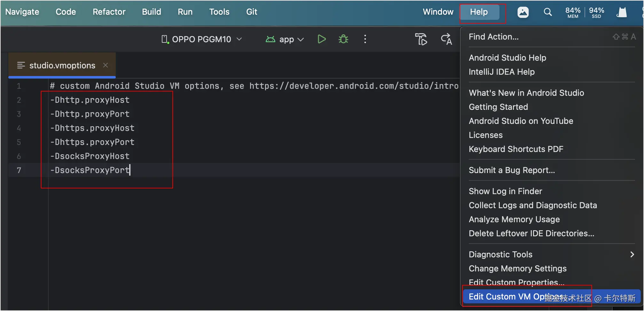Expand the app run configuration dropdown

pos(301,40)
